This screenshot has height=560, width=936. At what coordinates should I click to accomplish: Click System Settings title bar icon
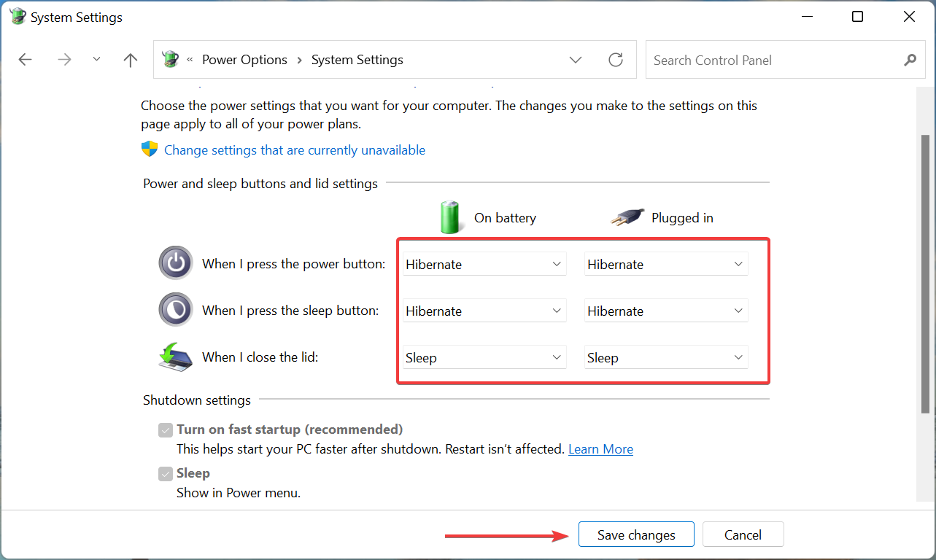coord(18,17)
